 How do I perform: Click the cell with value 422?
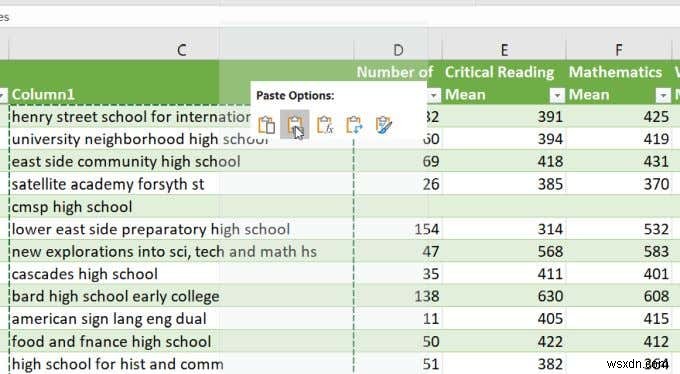[504, 341]
